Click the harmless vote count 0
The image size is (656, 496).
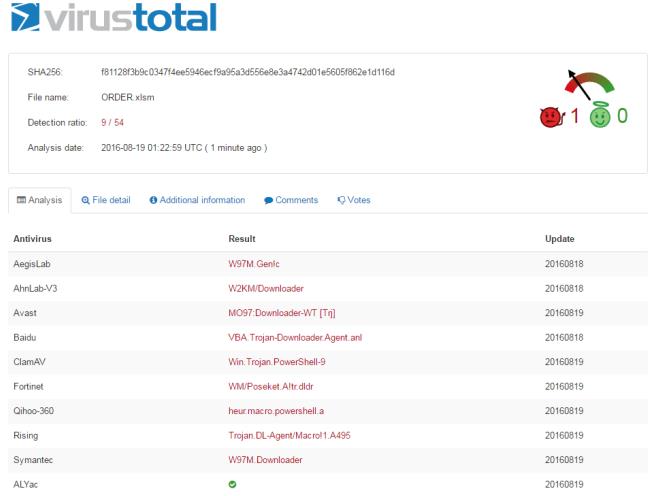623,116
